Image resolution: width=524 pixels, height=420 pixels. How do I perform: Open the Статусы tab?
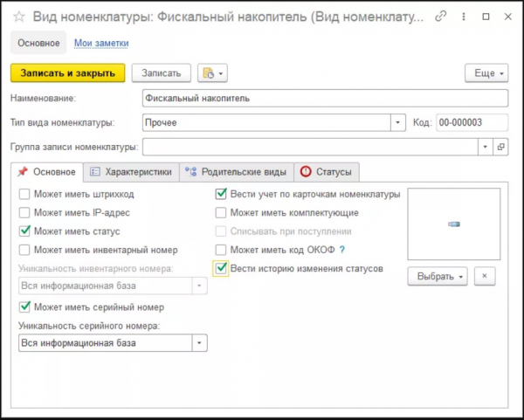[327, 172]
